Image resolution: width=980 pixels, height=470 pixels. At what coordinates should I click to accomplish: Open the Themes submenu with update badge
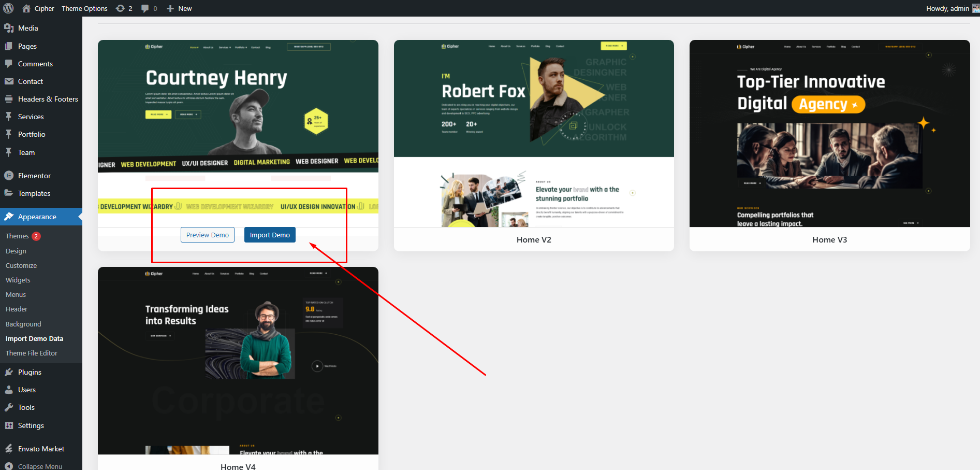pos(18,236)
